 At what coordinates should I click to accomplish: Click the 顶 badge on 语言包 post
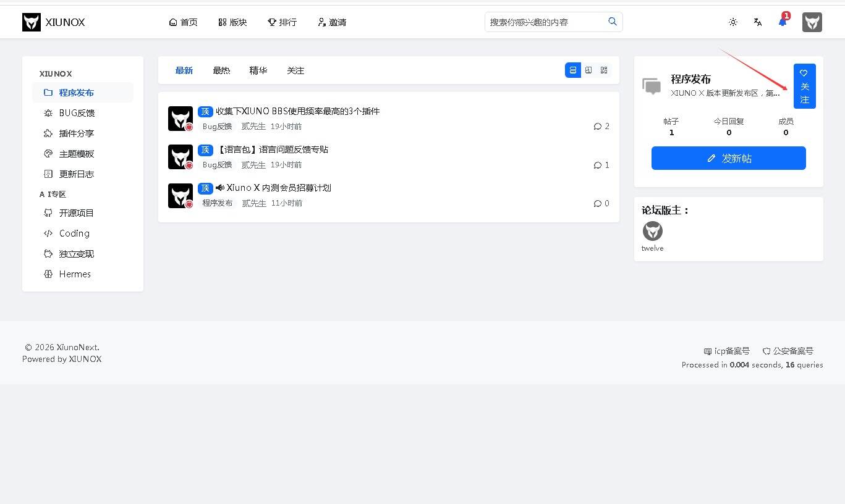[x=205, y=150]
